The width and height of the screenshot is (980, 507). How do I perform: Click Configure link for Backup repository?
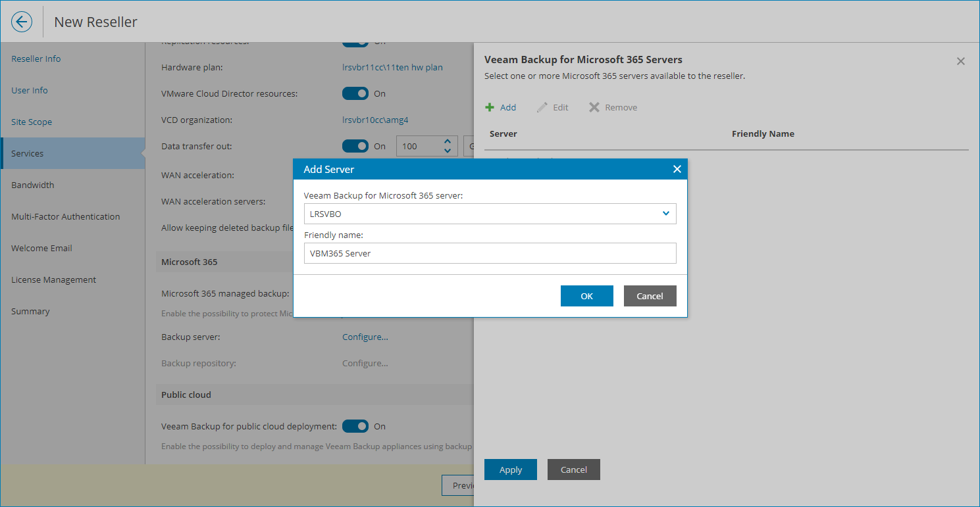[365, 363]
